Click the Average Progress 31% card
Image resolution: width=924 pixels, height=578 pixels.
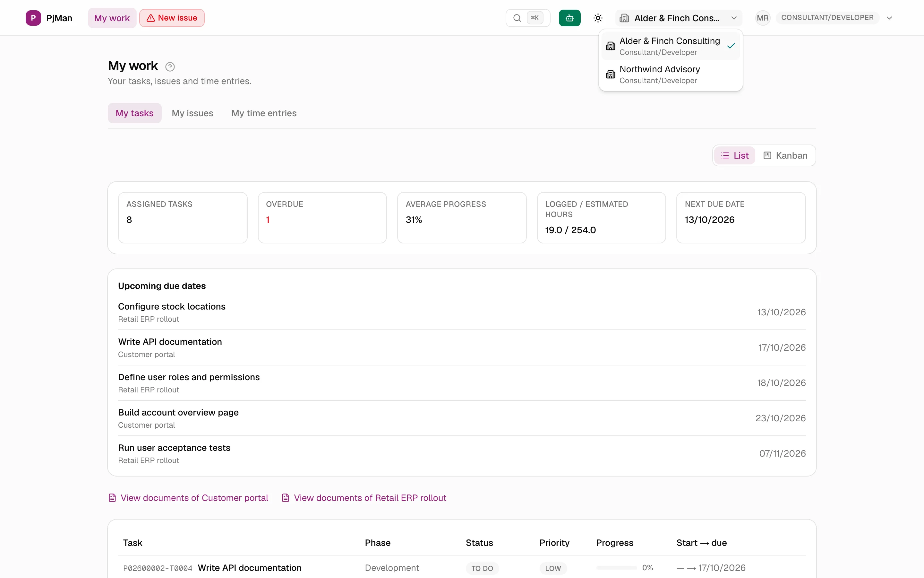(462, 217)
